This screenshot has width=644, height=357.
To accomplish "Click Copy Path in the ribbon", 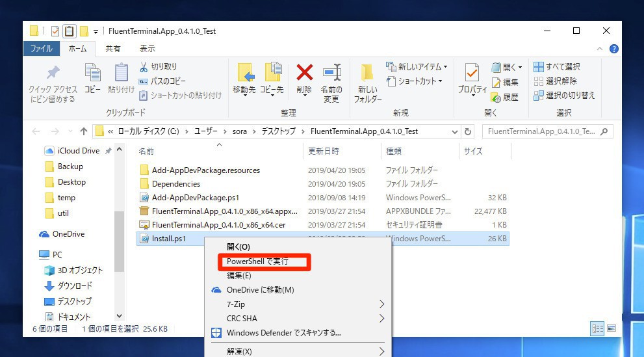I will pos(162,81).
